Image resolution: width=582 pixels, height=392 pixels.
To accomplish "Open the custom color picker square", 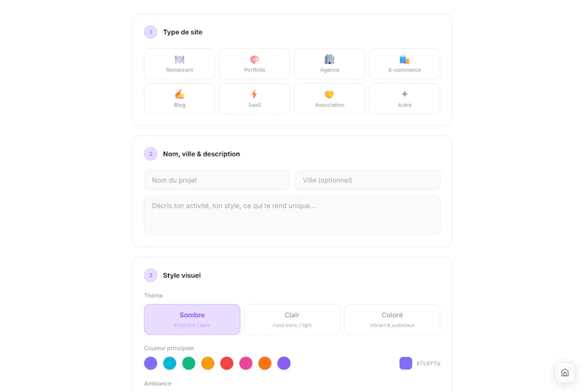I will click(x=406, y=363).
